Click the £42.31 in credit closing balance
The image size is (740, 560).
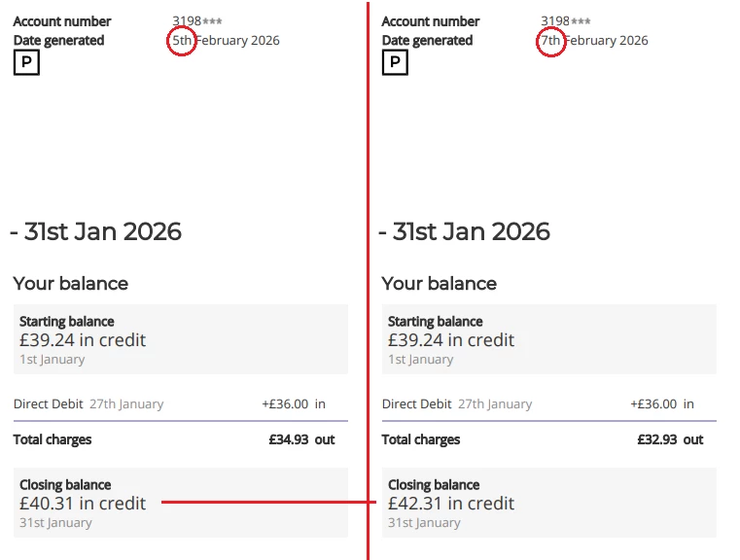point(451,504)
